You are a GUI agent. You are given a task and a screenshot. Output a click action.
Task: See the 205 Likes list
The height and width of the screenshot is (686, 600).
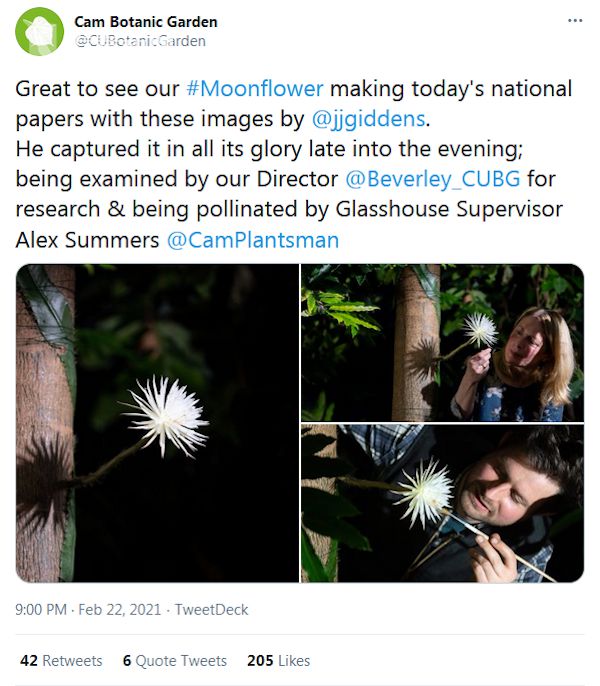point(278,661)
